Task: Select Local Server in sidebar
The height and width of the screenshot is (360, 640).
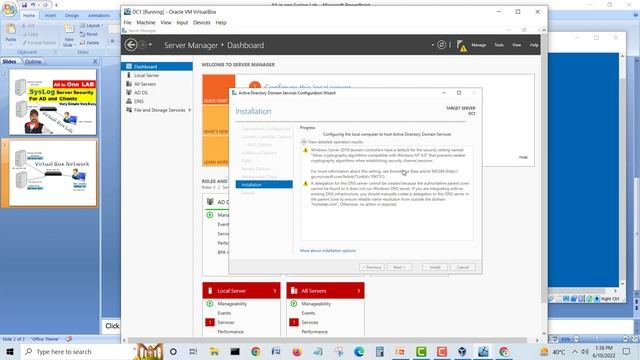Action: pyautogui.click(x=147, y=75)
